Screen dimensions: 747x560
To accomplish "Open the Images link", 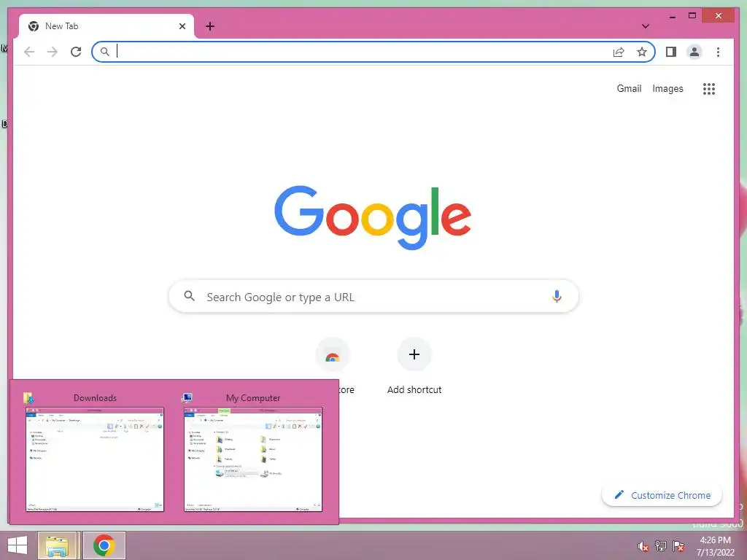I will pos(667,88).
